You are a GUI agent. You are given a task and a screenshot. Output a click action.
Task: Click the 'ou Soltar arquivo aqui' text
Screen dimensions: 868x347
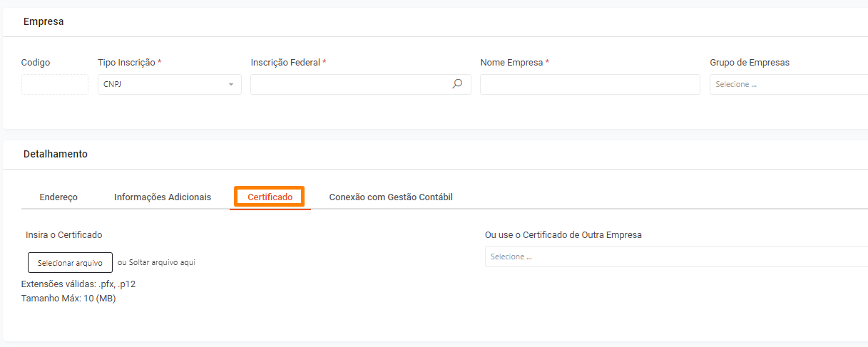tap(156, 262)
